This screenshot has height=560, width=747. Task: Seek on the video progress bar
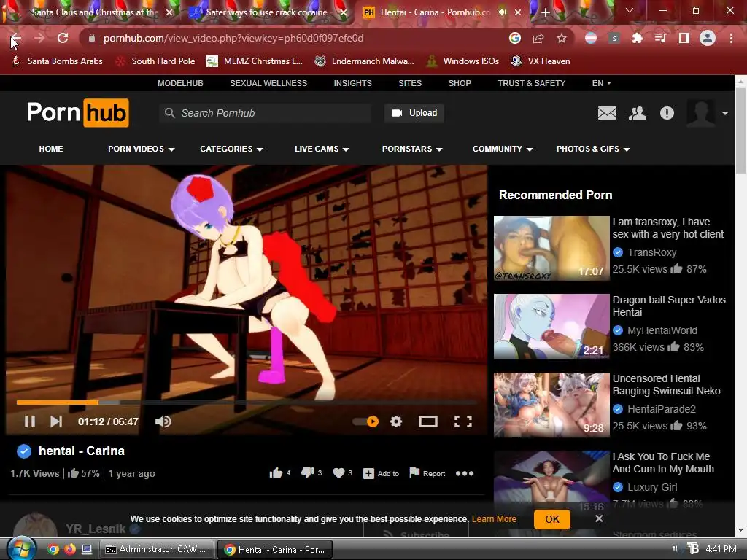[x=247, y=402]
